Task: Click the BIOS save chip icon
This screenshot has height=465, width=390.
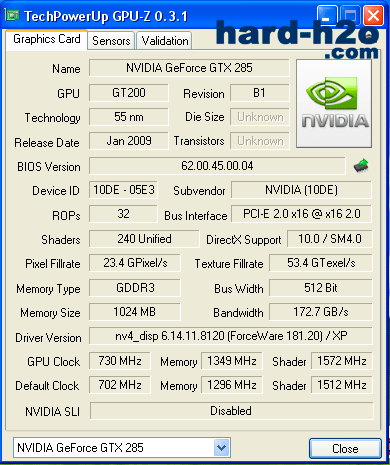Action: point(361,166)
